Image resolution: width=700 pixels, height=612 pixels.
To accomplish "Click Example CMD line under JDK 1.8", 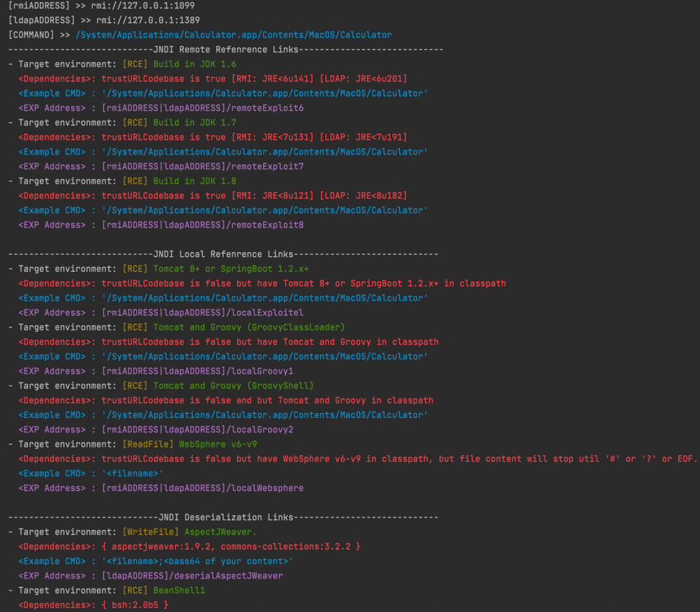I will pyautogui.click(x=223, y=210).
